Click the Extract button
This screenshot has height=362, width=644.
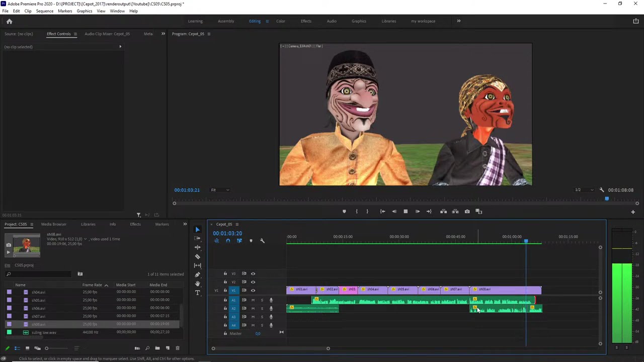(455, 212)
